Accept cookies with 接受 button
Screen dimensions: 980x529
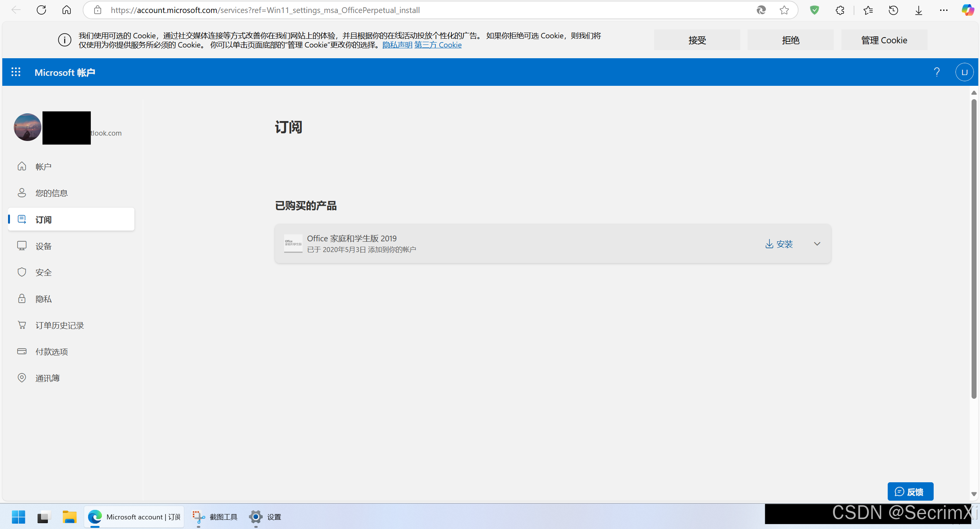697,40
